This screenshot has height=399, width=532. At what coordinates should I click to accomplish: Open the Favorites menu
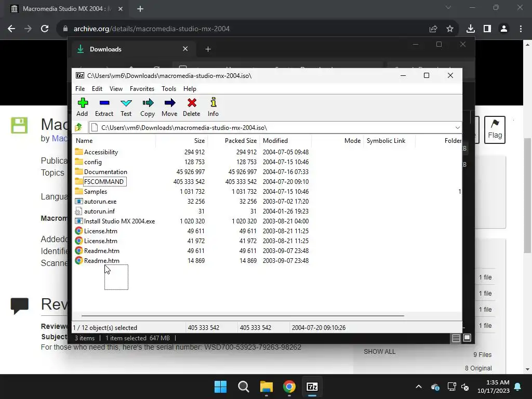tap(142, 88)
